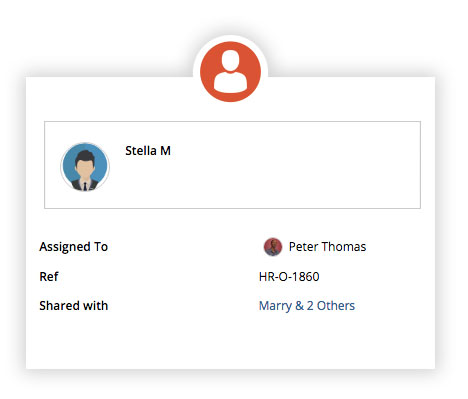Click the orange user profile icon

(x=230, y=72)
